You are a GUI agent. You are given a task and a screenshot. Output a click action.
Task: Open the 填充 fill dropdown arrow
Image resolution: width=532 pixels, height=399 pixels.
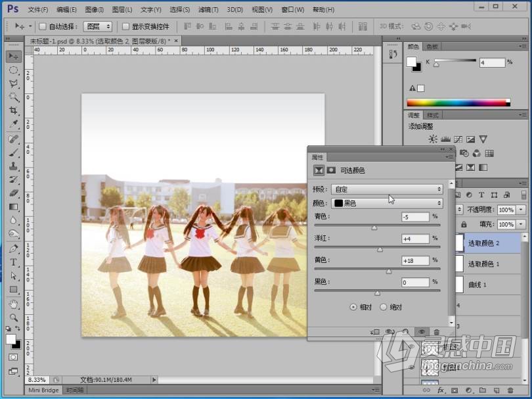pos(521,224)
